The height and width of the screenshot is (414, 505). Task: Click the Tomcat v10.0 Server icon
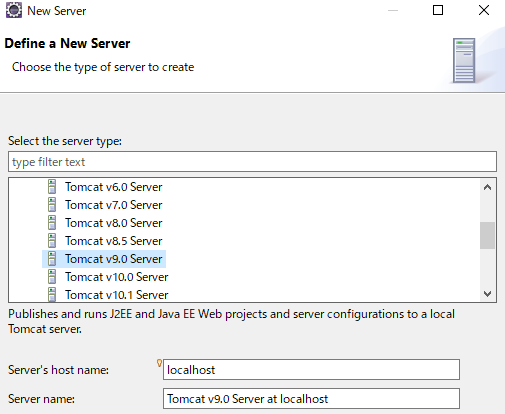pyautogui.click(x=52, y=277)
